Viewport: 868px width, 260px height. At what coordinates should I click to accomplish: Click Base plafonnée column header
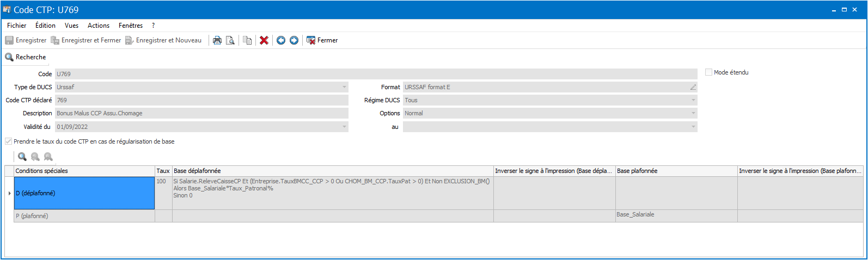pos(676,171)
